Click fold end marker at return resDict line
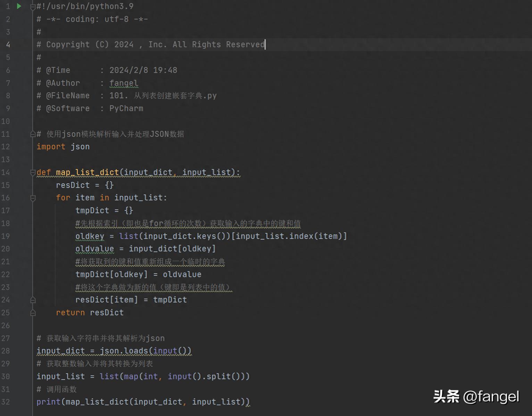 33,313
